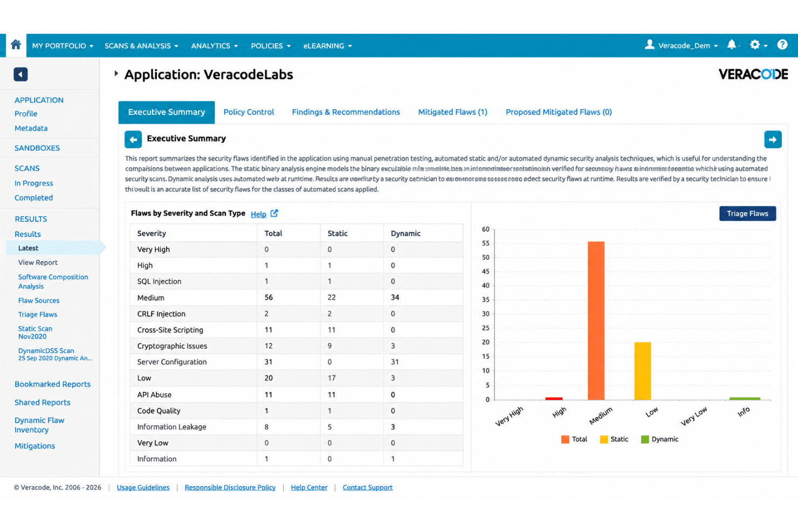
Task: Switch to the Policy Control tab
Action: [x=249, y=112]
